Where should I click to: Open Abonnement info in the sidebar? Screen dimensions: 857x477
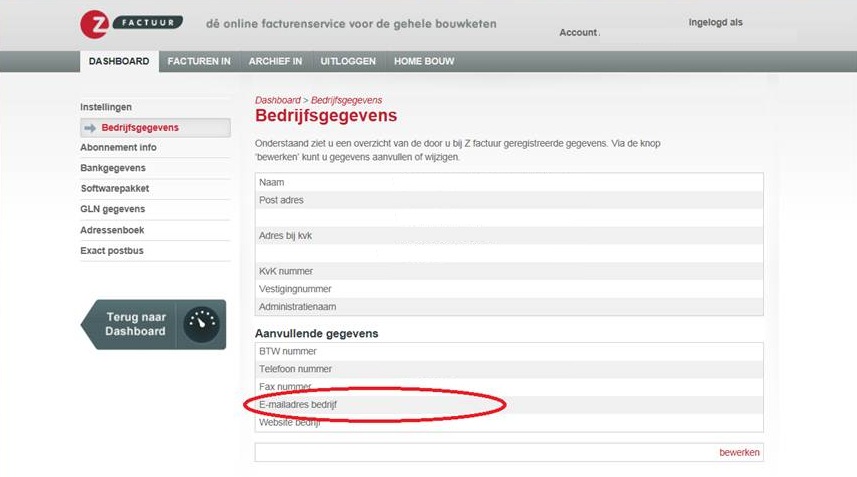click(118, 148)
